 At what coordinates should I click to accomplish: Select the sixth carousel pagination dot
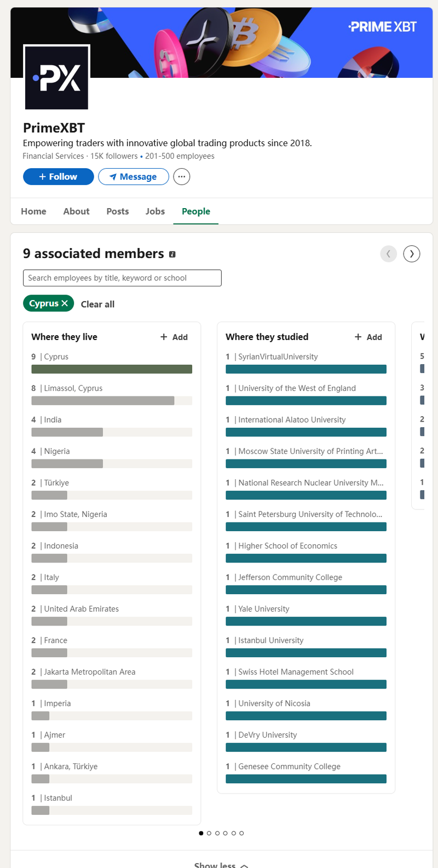pos(241,833)
